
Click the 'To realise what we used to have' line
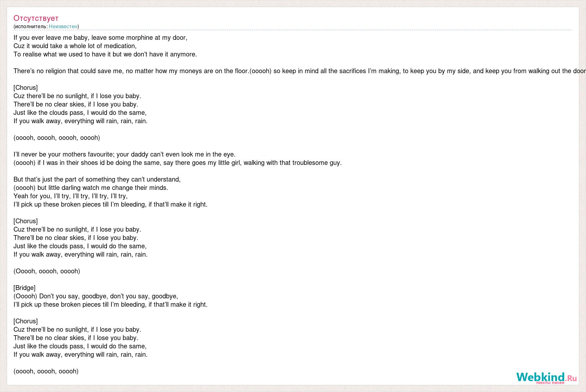pos(105,54)
